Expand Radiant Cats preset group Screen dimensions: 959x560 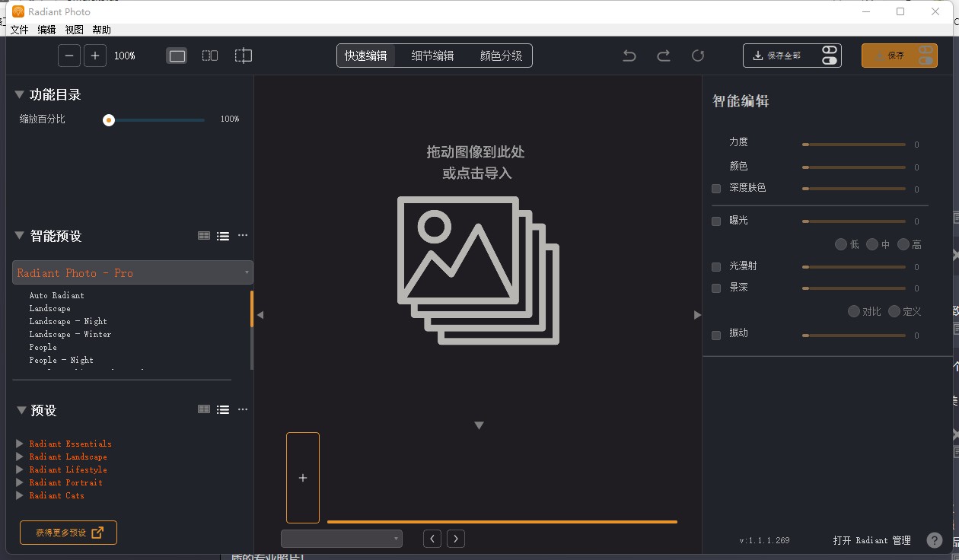tap(20, 495)
